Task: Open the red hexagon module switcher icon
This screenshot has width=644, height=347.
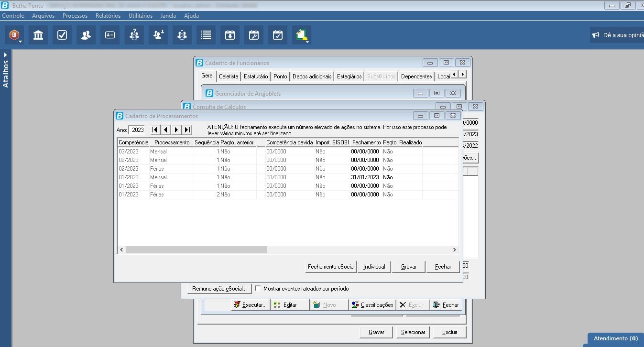Action: [14, 35]
